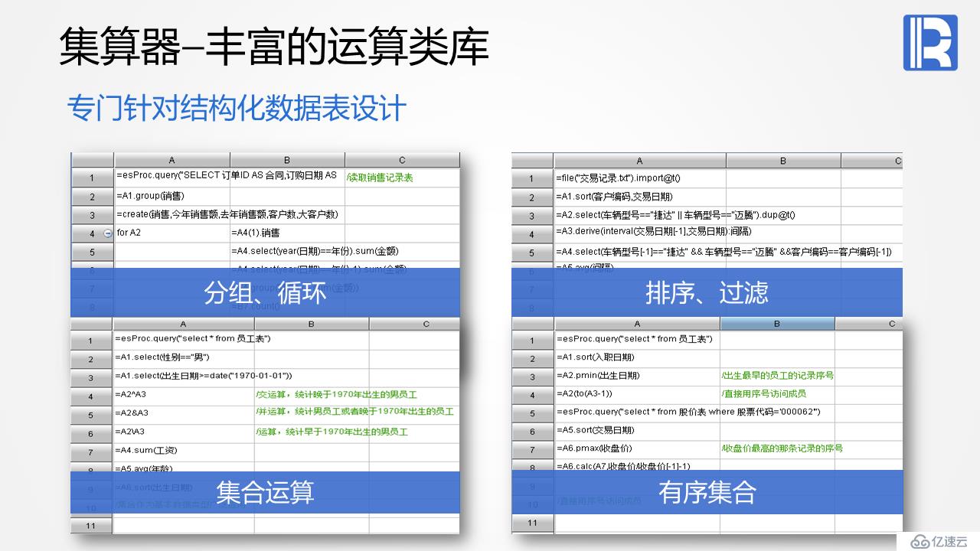Select highlighted column header B in the 有序集合 grid

(x=777, y=324)
